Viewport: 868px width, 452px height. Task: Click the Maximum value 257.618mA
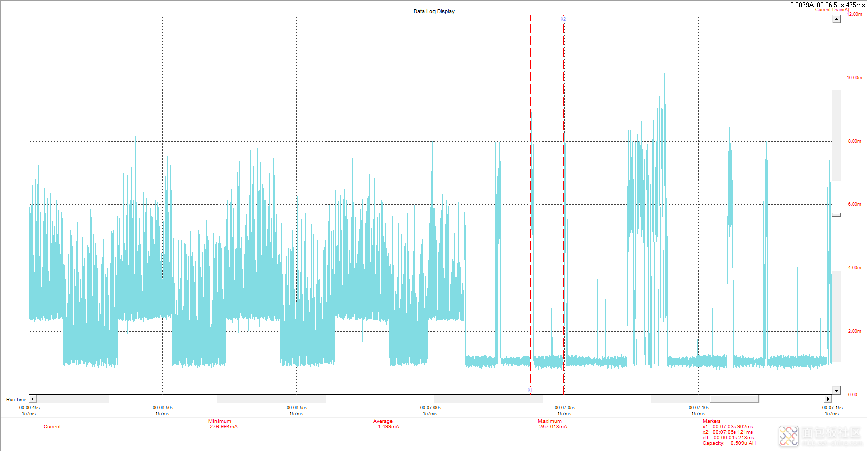tap(553, 427)
